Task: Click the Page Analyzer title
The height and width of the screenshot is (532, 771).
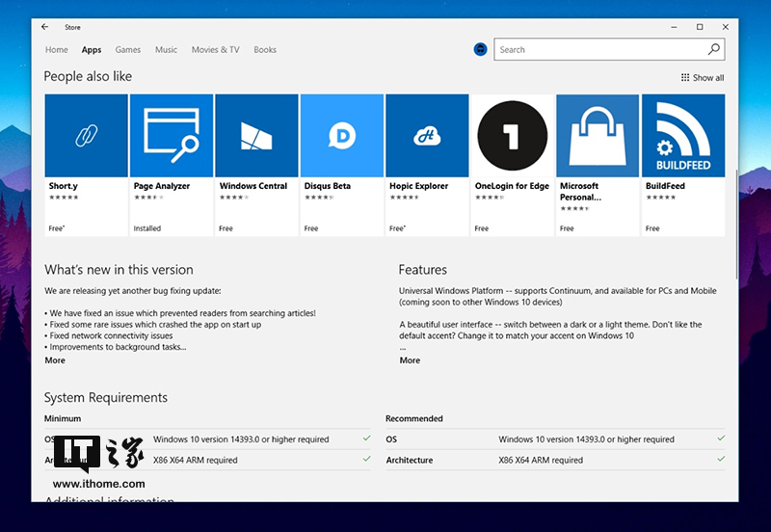Action: 162,186
